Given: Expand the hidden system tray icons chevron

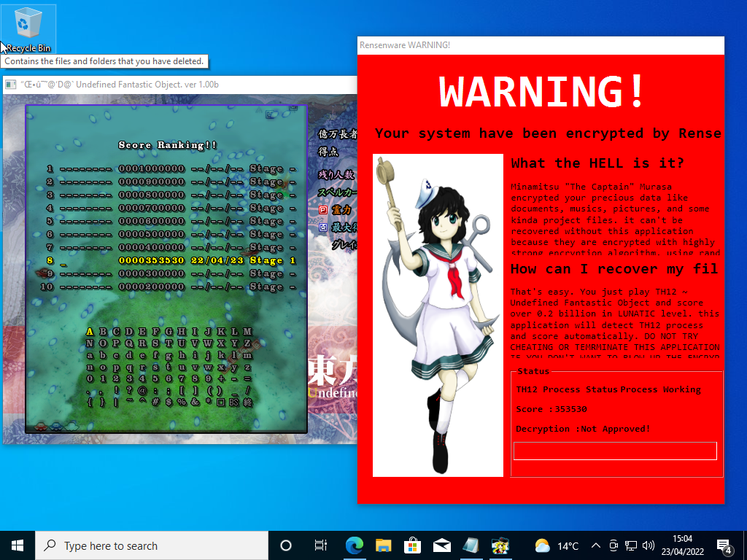Looking at the screenshot, I should click(x=595, y=545).
